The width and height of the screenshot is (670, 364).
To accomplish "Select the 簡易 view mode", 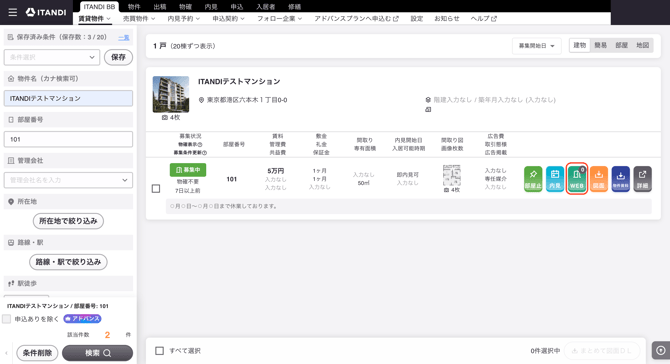I will 600,45.
